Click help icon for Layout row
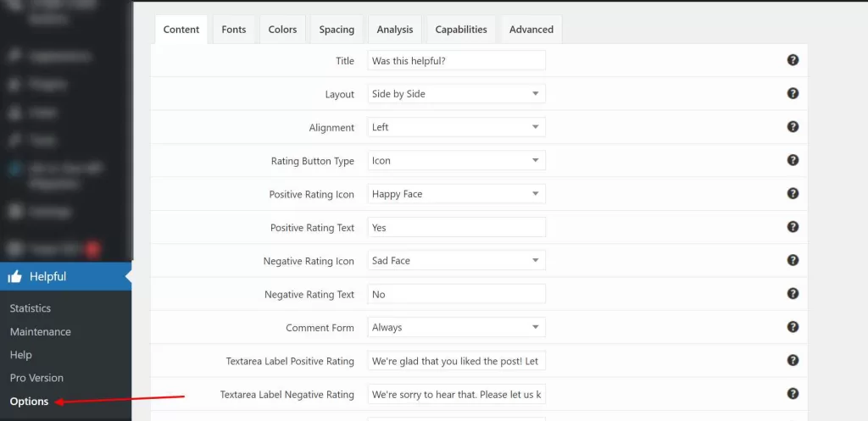The image size is (868, 421). (793, 93)
